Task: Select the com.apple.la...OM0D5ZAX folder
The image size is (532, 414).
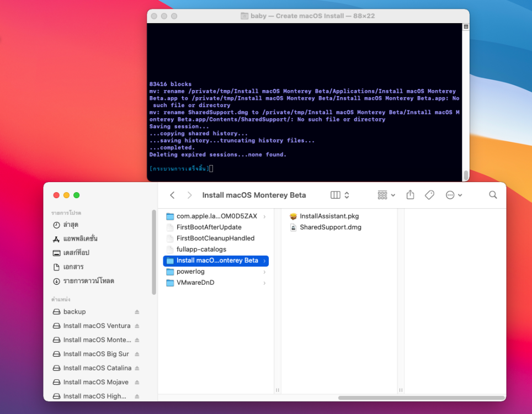Action: [x=216, y=216]
